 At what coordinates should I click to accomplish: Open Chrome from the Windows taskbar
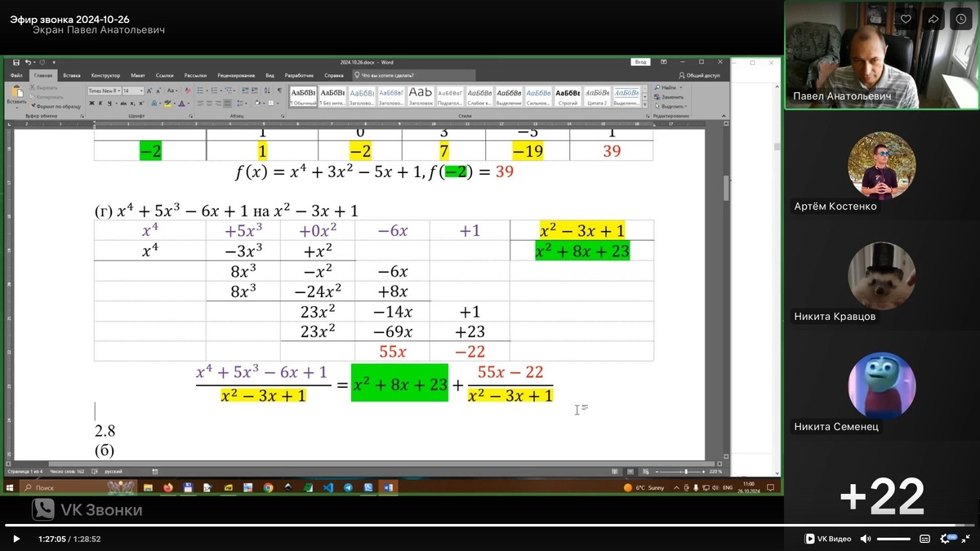coord(268,487)
